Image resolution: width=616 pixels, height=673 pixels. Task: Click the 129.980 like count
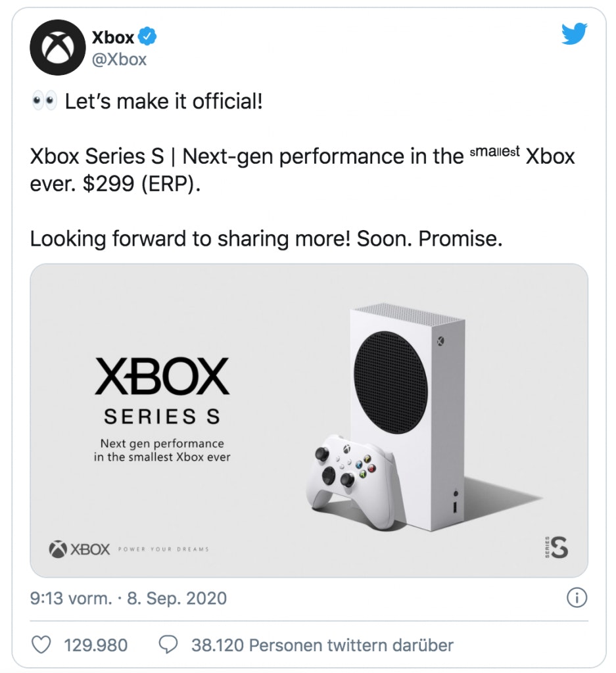point(96,645)
